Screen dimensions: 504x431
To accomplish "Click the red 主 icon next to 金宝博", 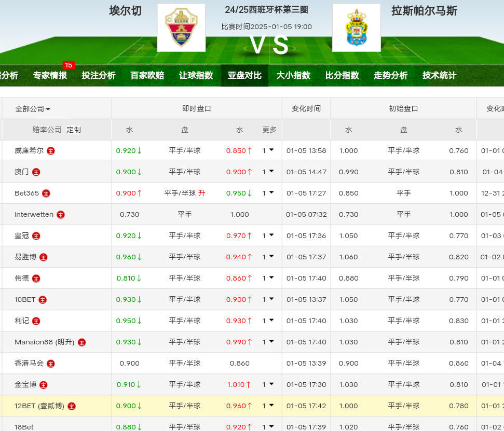I will click(44, 385).
